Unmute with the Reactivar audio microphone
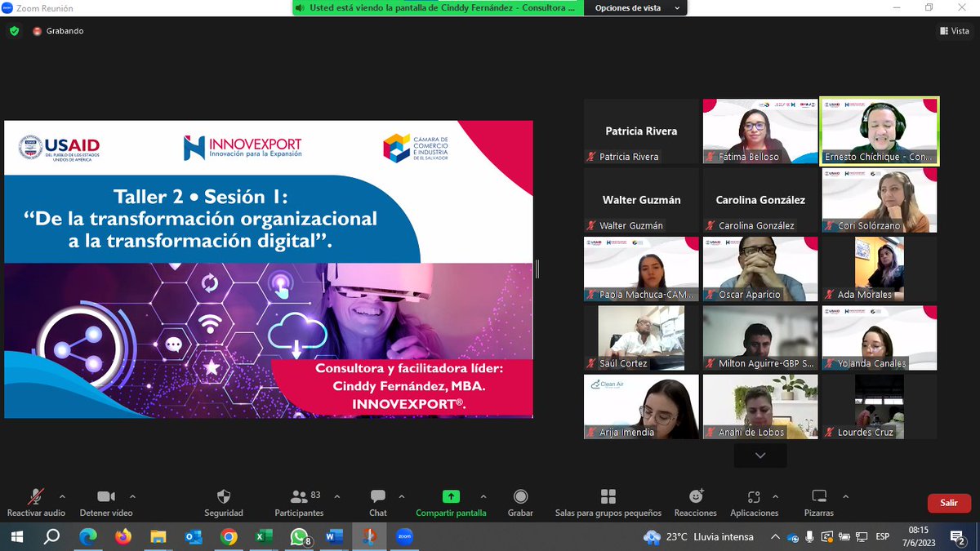980x551 pixels. (x=36, y=503)
